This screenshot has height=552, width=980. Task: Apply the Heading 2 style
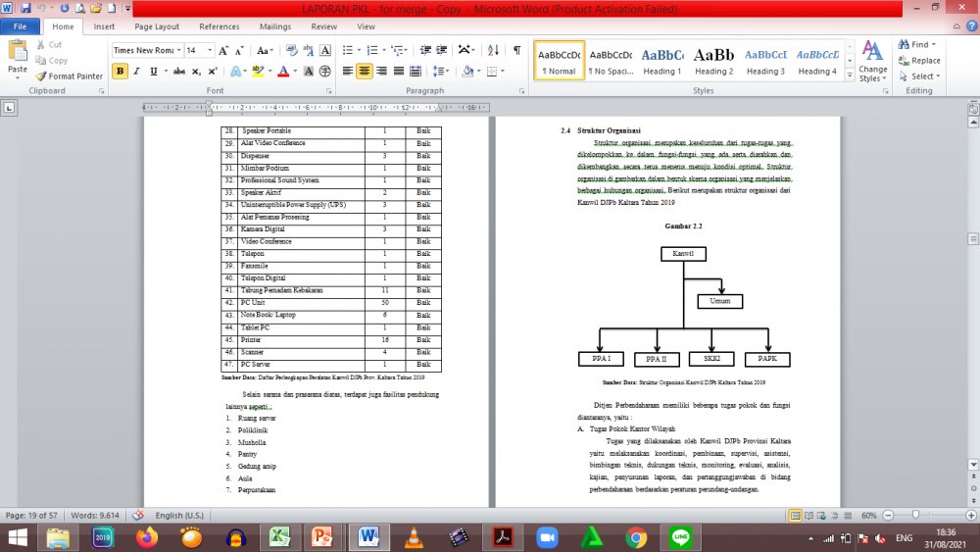(713, 61)
